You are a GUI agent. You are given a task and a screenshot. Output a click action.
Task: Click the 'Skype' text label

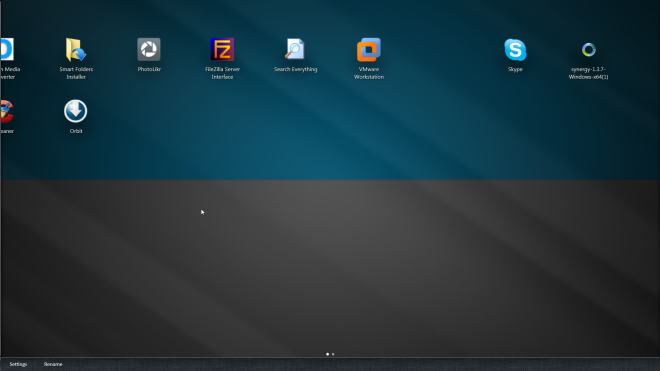515,69
